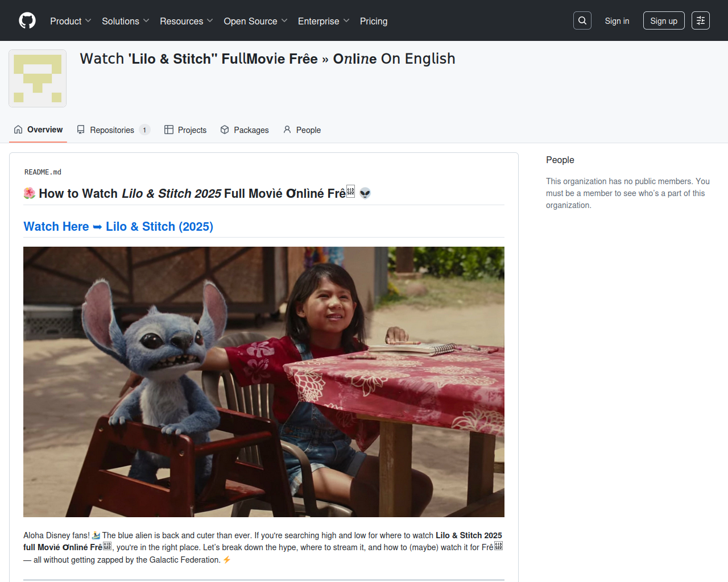Click the surfer emoji after 'Aloha Disney fans!'
This screenshot has height=582, width=728.
point(96,535)
